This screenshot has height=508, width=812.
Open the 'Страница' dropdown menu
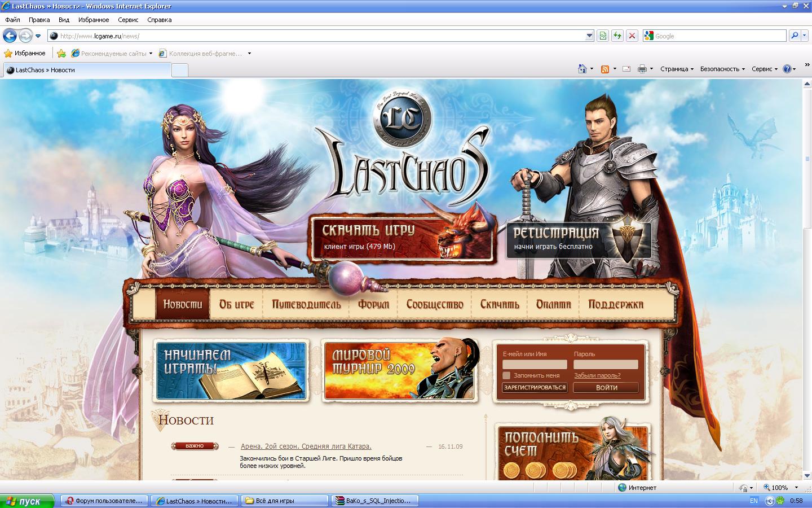pos(677,69)
